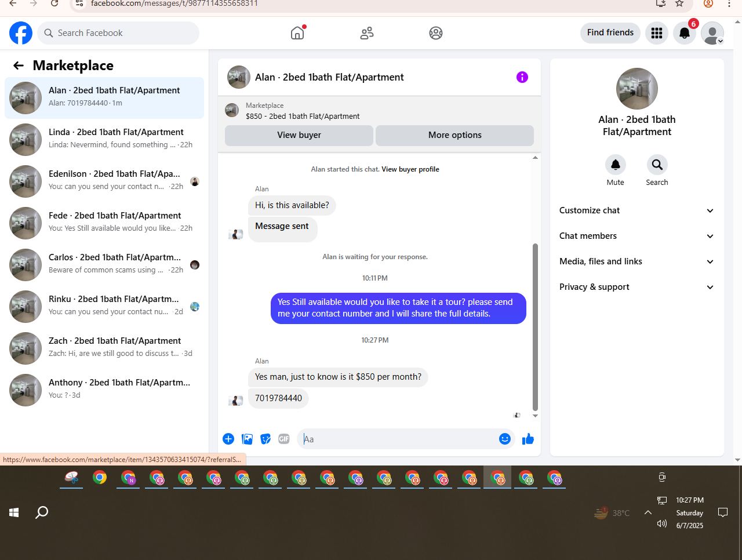742x560 pixels.
Task: Expand the Chat members section
Action: point(636,236)
